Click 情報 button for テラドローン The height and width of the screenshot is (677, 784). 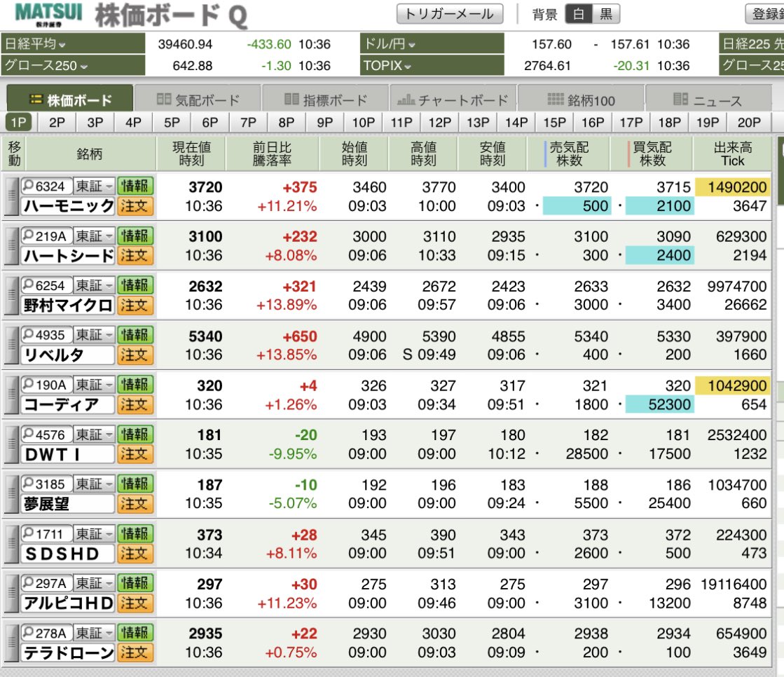coord(135,633)
